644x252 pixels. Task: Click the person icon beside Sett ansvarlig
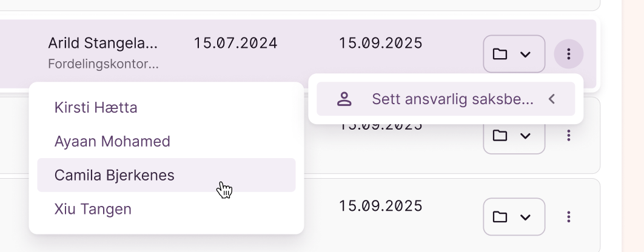click(344, 99)
